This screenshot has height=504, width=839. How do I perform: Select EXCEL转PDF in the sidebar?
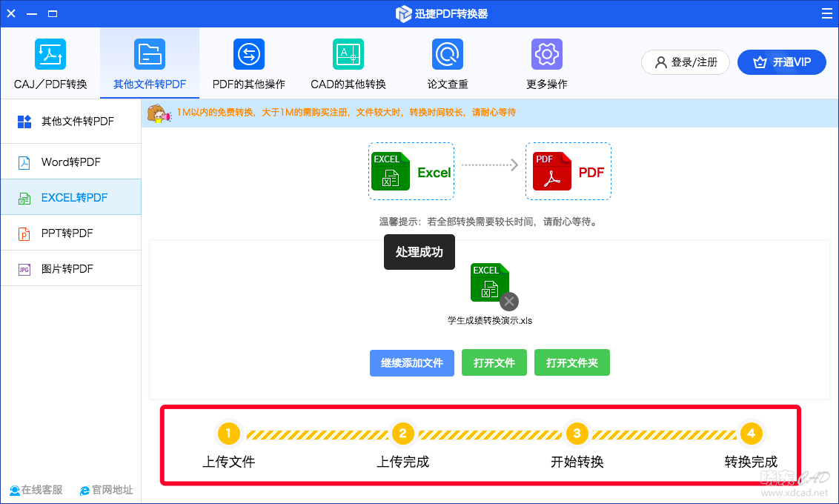[x=71, y=197]
